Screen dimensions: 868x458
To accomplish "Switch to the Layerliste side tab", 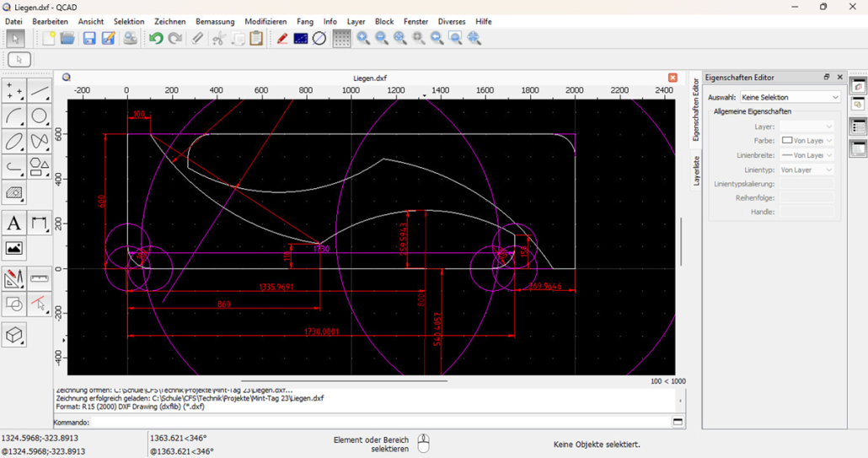I will 696,170.
